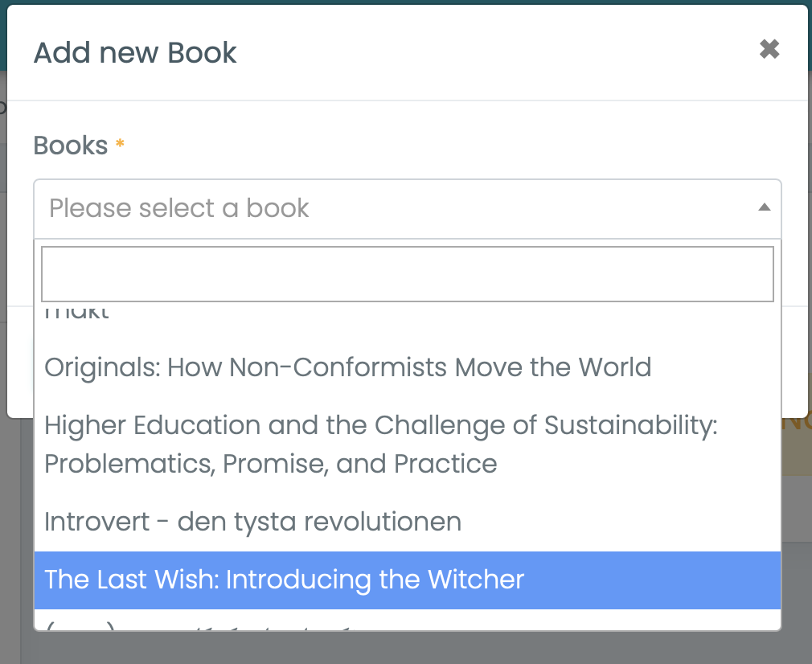Click the 'Problematics, Promise, and Practice' text line
This screenshot has height=664, width=812.
coord(270,464)
